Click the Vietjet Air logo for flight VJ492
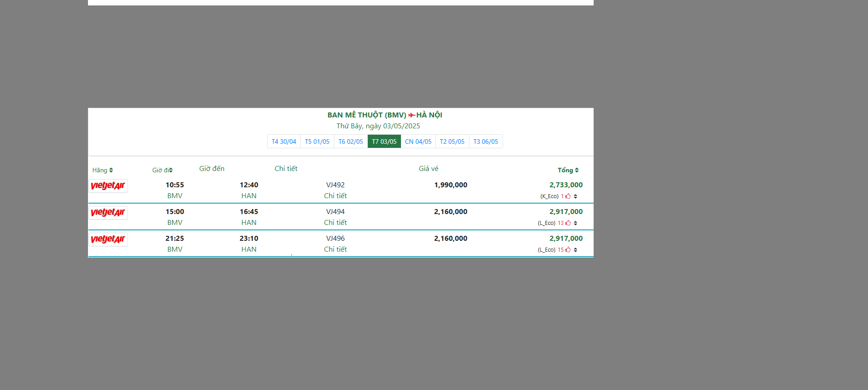This screenshot has height=390, width=868. (108, 186)
